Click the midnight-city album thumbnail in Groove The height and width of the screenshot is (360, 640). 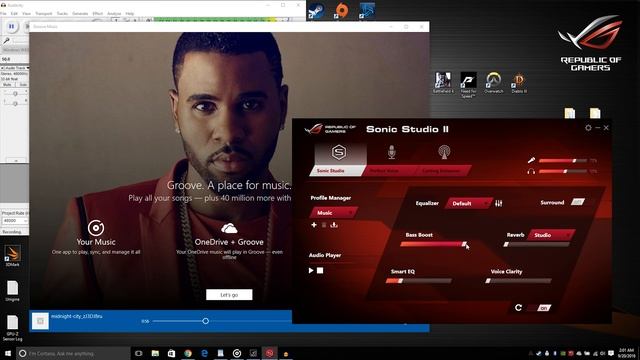[40, 321]
